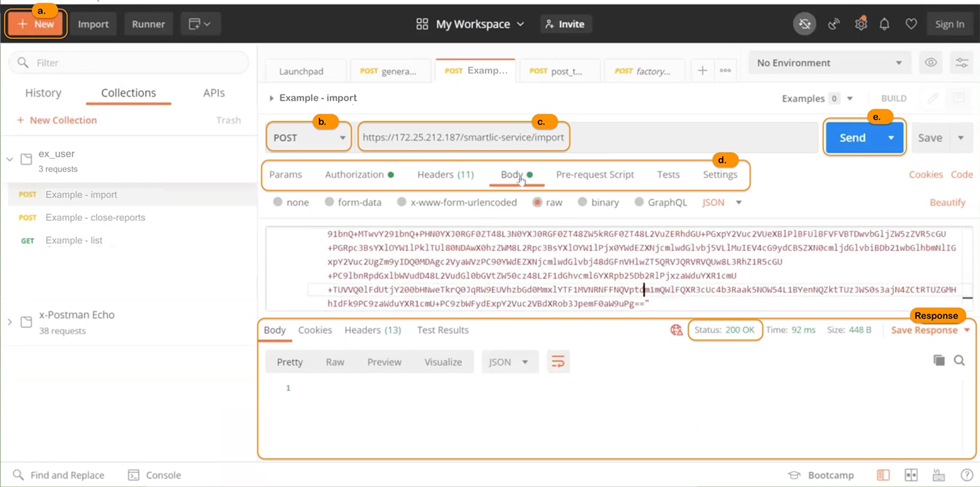Click the heart icon
This screenshot has height=487, width=980.
coord(911,24)
